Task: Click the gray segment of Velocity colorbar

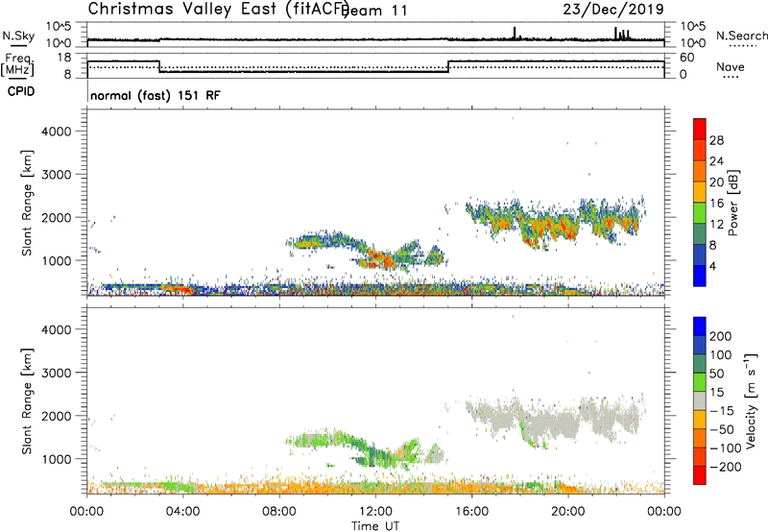Action: tap(700, 400)
